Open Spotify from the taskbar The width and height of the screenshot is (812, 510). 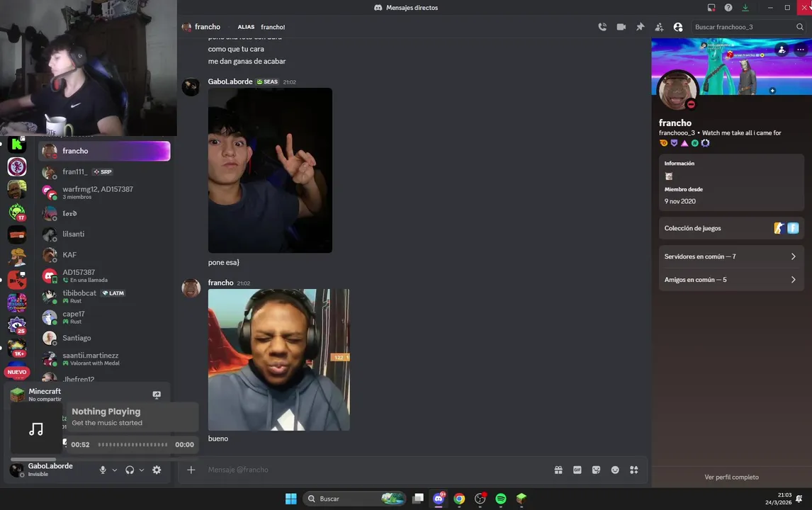pyautogui.click(x=501, y=499)
